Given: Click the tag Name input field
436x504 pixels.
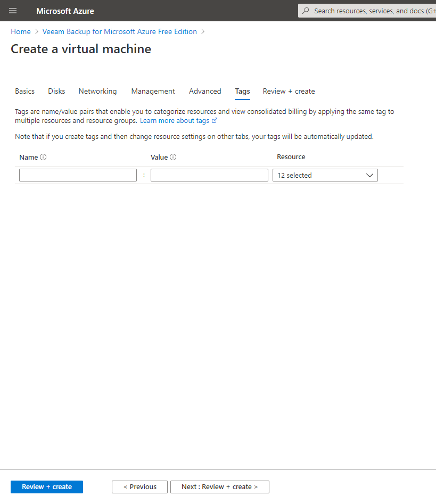Looking at the screenshot, I should pyautogui.click(x=78, y=175).
